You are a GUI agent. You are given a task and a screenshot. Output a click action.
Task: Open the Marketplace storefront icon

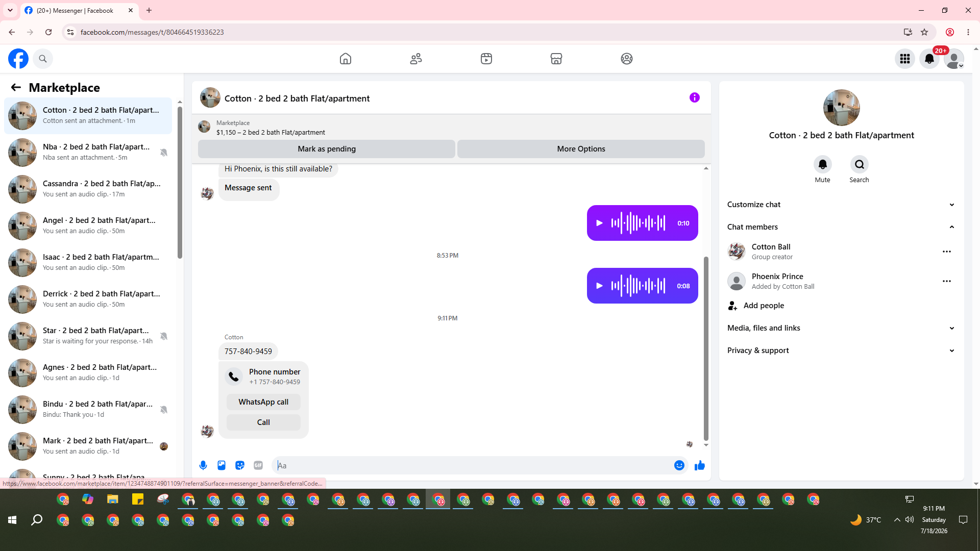[556, 59]
